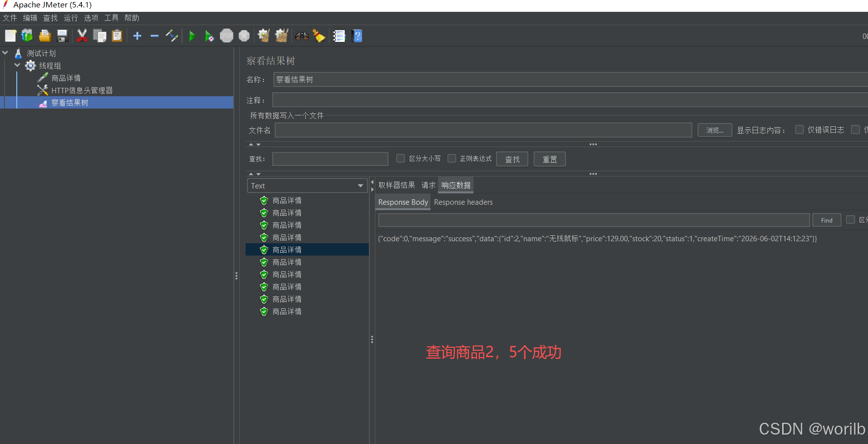Open the 工具 menu
Image resolution: width=868 pixels, height=444 pixels.
tap(111, 18)
